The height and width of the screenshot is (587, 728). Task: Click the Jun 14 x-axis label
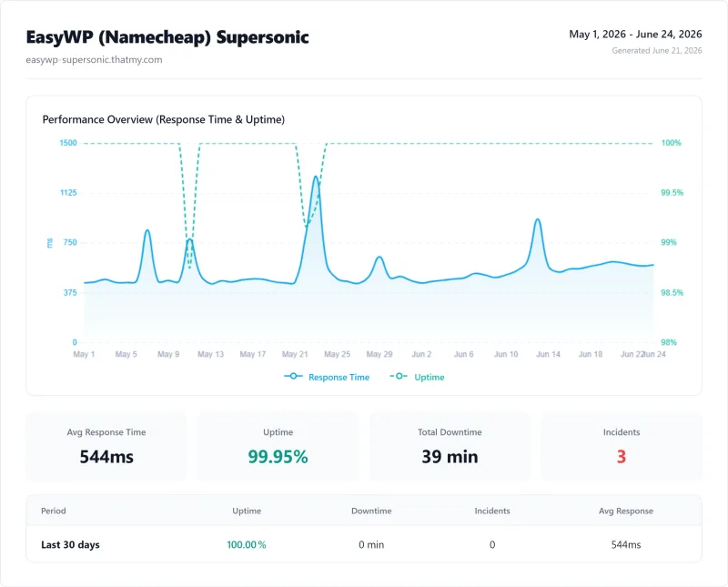click(x=549, y=354)
